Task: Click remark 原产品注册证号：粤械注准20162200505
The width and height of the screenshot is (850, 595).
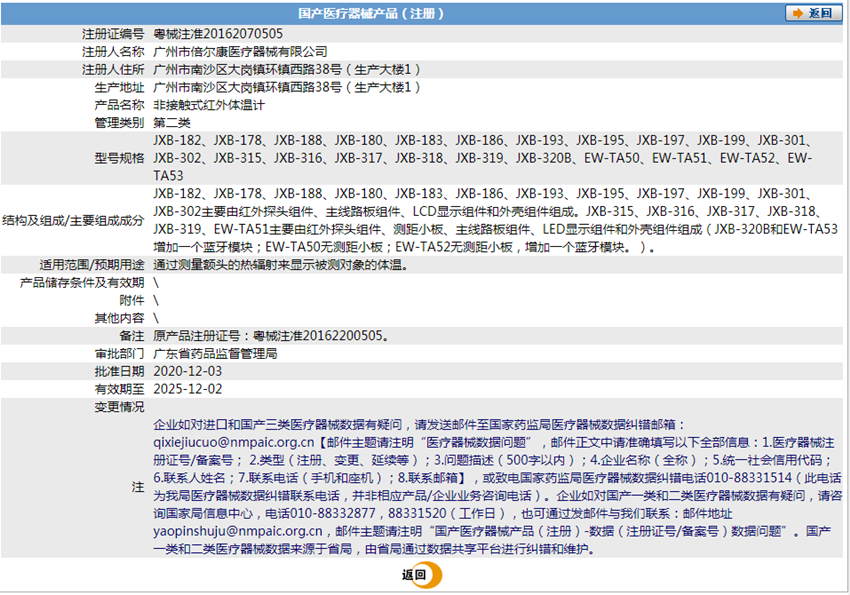Action: point(271,336)
